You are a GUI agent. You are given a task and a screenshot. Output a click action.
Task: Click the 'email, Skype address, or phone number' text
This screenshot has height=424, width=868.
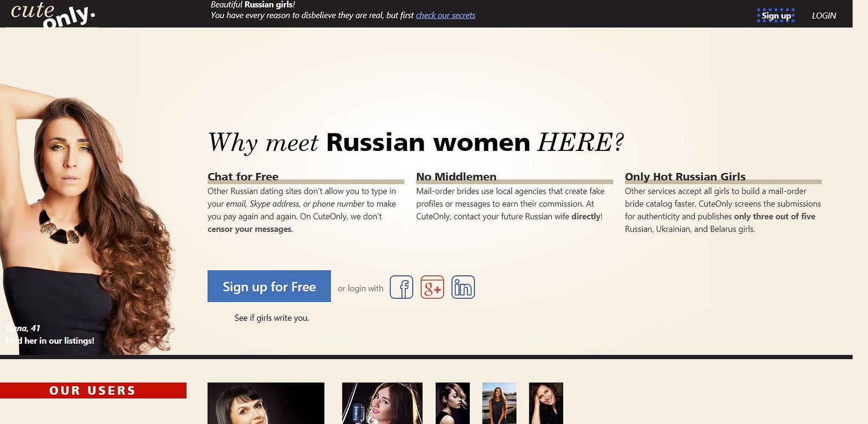(x=295, y=204)
